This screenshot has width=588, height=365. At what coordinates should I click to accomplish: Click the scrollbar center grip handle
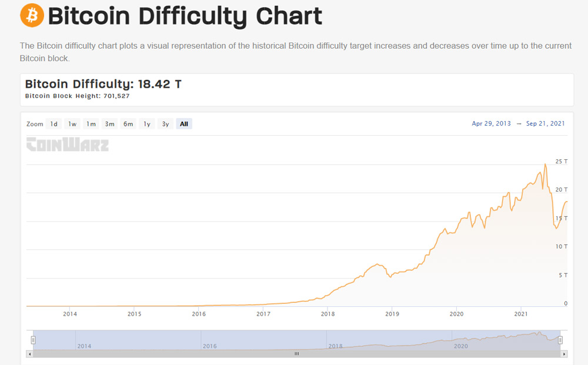pos(297,354)
